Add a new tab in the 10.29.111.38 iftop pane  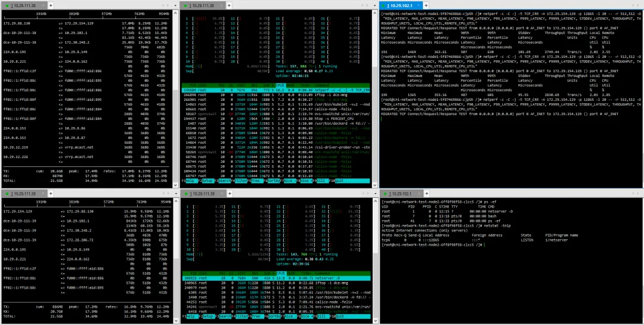51,5
